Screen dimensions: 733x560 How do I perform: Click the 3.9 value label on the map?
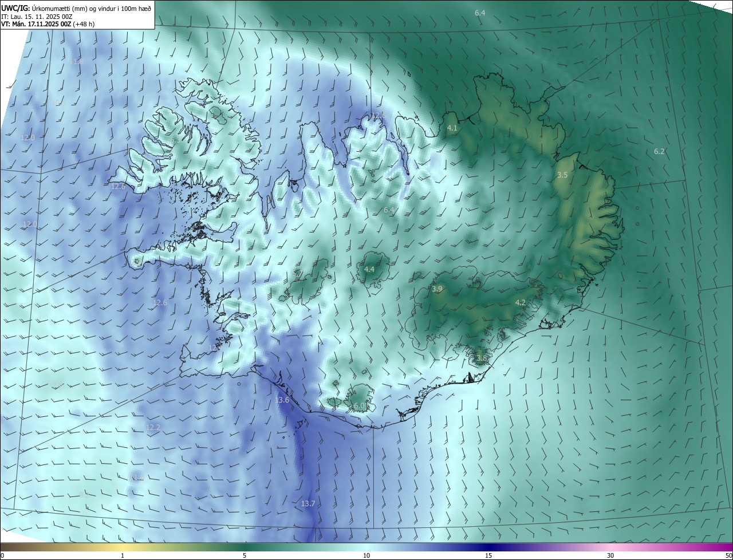[x=438, y=290]
